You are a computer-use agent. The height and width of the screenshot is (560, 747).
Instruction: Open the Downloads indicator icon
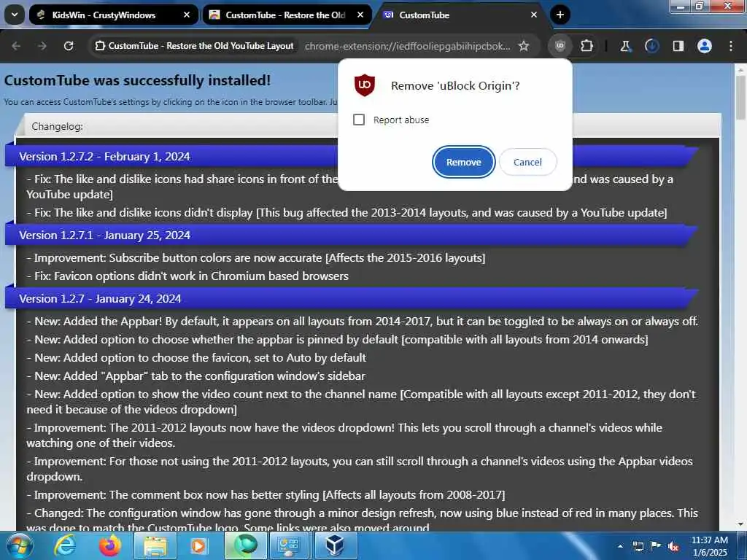[x=651, y=46]
